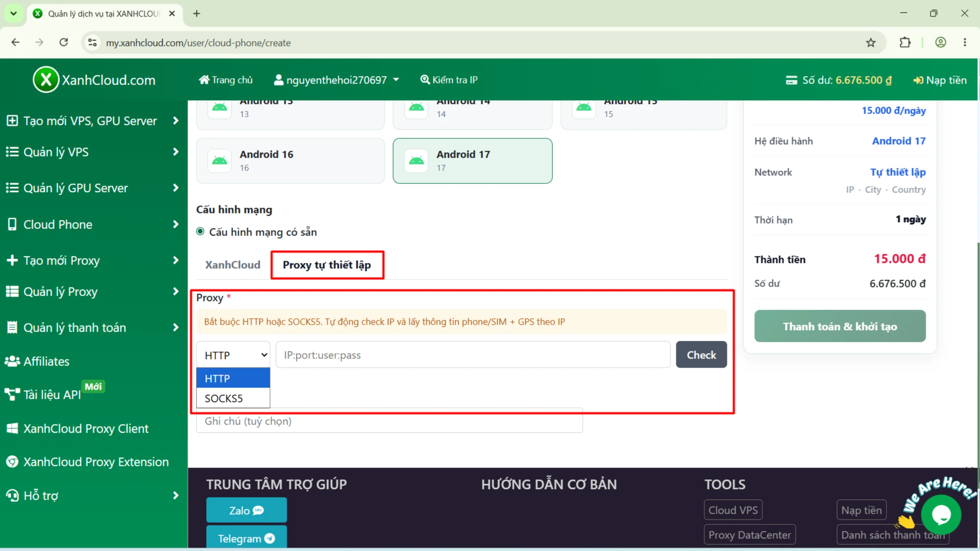Select the Android 16 card
The width and height of the screenshot is (980, 551).
290,161
